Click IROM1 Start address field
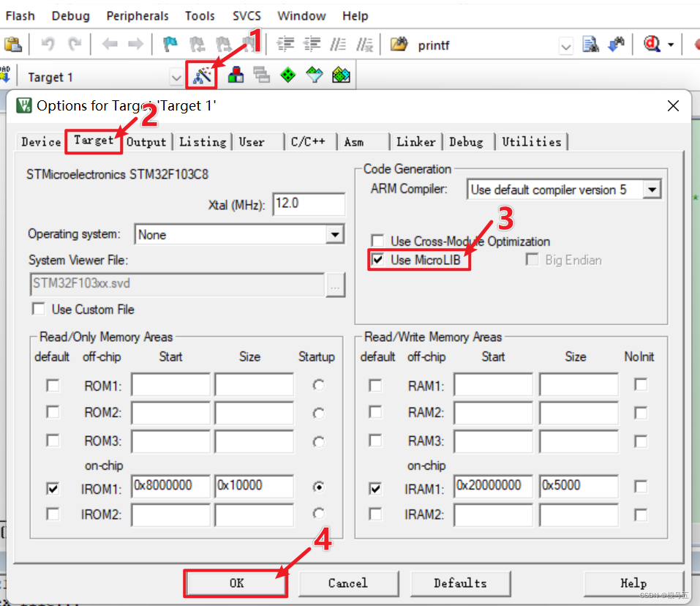700x606 pixels. 170,486
